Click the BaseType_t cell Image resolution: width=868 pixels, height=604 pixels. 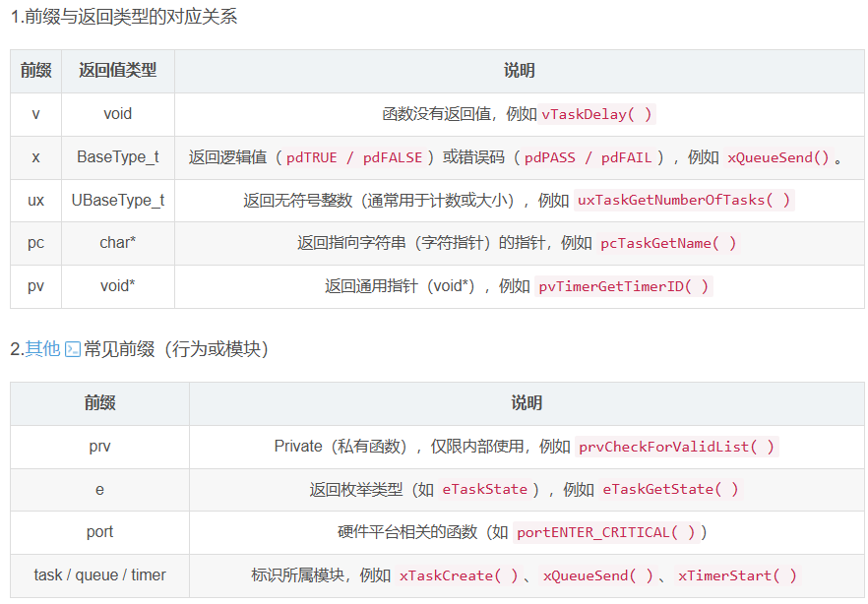[118, 157]
